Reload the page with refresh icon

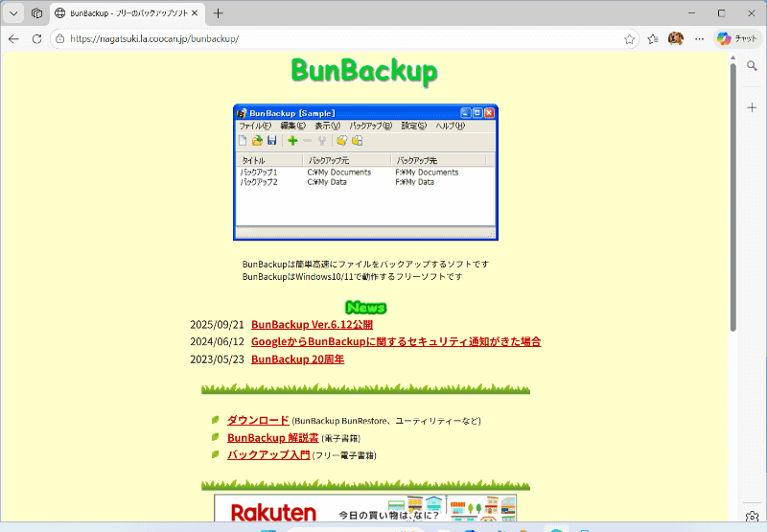pyautogui.click(x=36, y=39)
